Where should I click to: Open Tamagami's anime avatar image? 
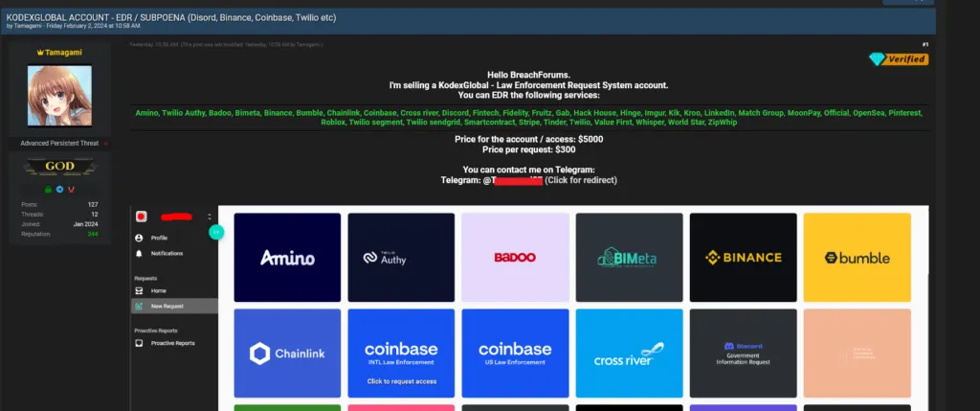pos(59,96)
